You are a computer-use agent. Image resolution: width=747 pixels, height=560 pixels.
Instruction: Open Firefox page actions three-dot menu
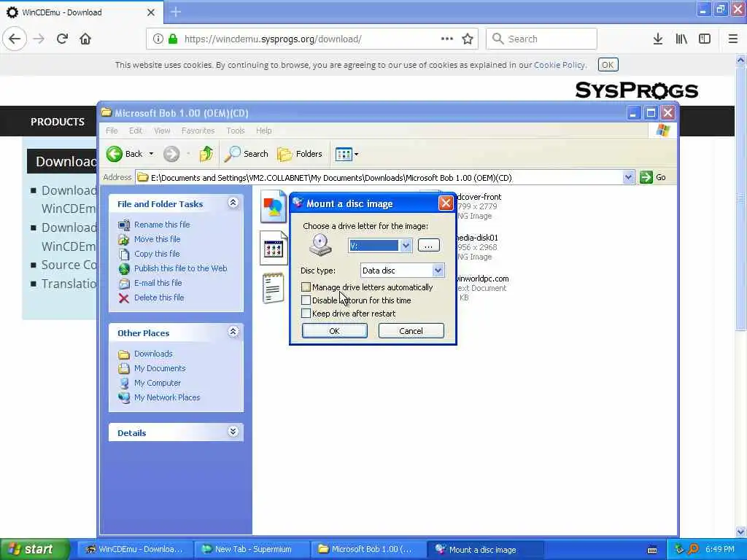click(x=447, y=39)
